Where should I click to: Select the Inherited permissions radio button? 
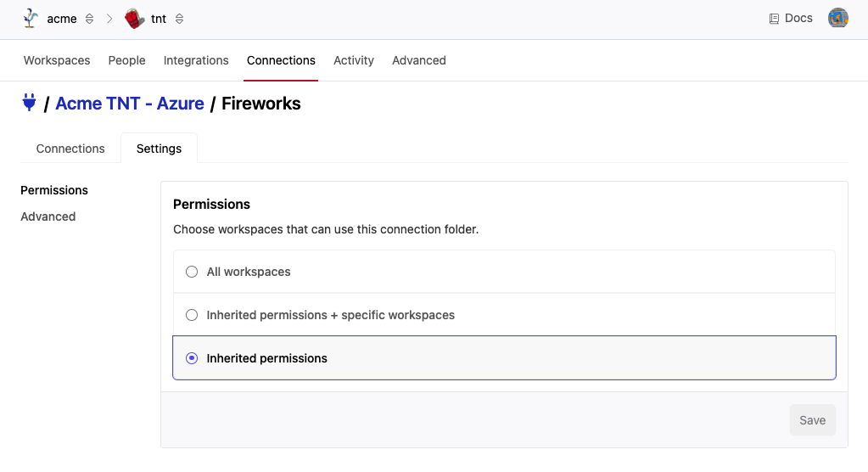(x=192, y=358)
